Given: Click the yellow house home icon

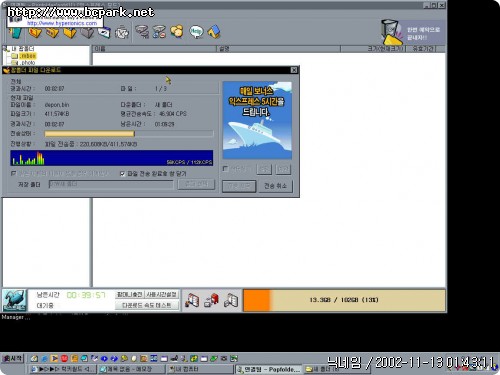Looking at the screenshot, I should pyautogui.click(x=214, y=32).
